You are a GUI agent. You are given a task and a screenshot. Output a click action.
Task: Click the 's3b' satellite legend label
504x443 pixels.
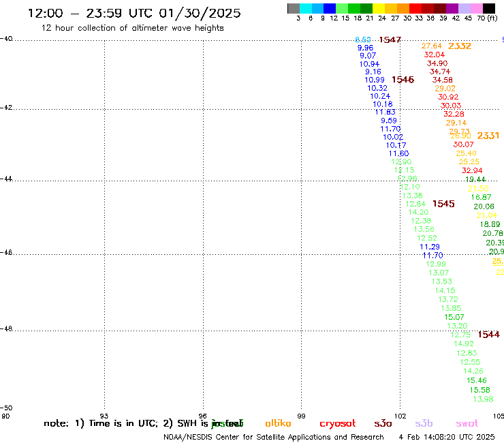[424, 423]
